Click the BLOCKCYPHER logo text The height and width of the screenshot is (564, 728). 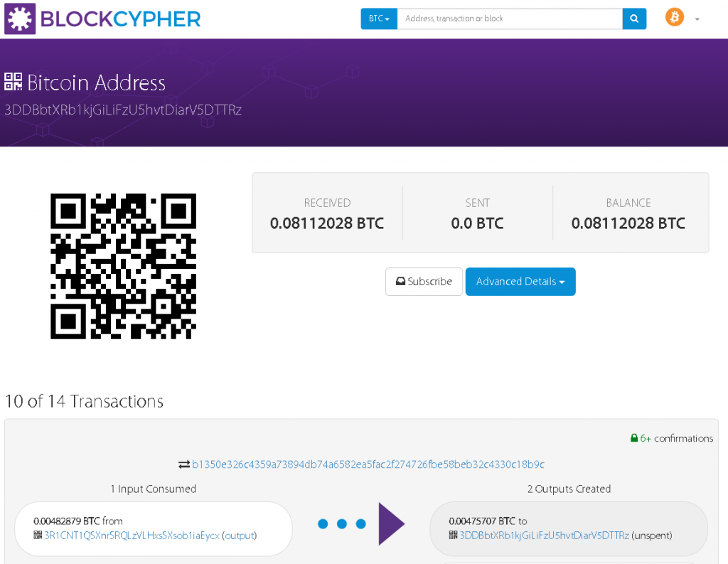[121, 18]
